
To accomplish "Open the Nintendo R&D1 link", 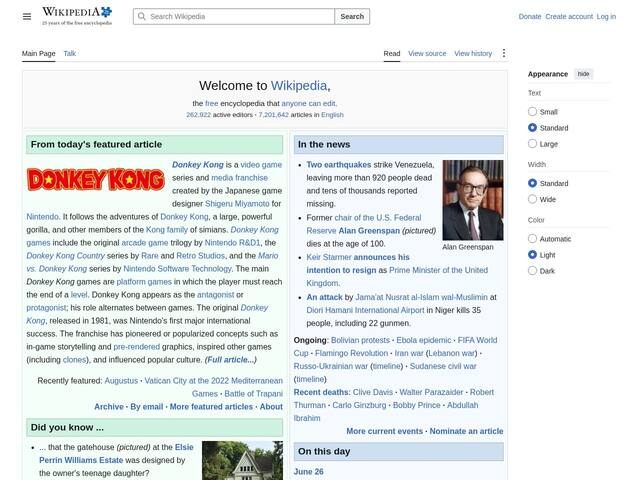I will pos(232,242).
